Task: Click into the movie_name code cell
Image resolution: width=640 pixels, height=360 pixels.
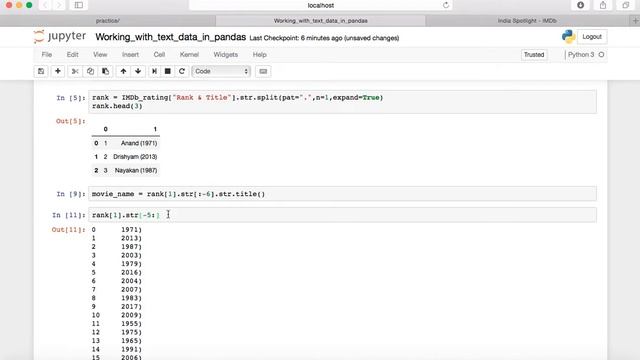Action: click(x=342, y=194)
